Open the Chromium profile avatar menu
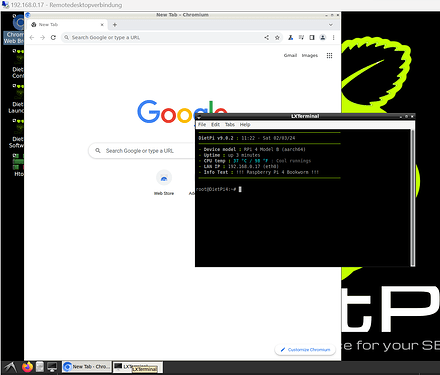Viewport: 440px width, 375px height. click(x=323, y=38)
